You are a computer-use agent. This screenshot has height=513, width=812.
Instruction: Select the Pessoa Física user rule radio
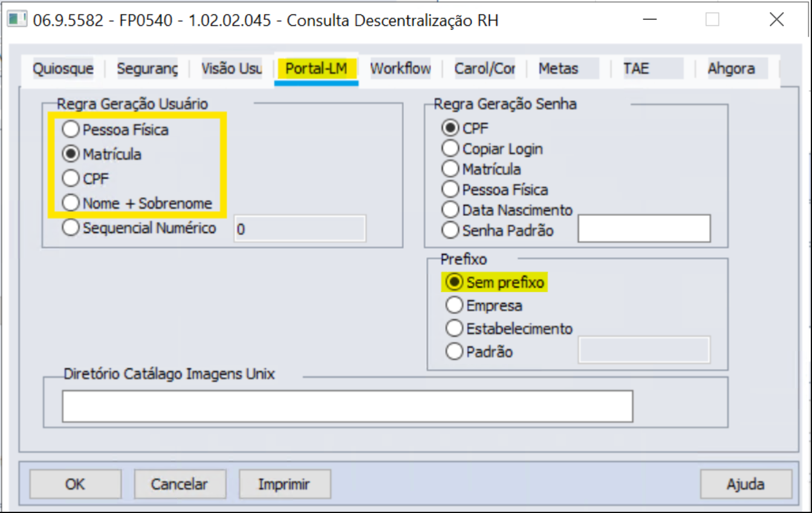click(71, 129)
